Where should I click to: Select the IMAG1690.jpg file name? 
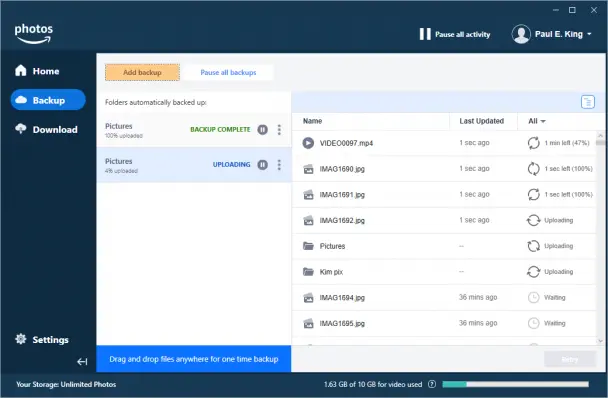click(x=342, y=169)
